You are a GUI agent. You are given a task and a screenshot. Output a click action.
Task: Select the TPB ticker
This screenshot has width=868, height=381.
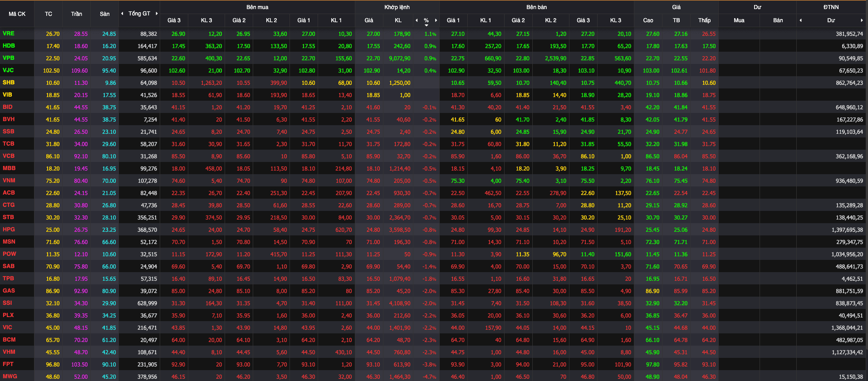coord(8,278)
